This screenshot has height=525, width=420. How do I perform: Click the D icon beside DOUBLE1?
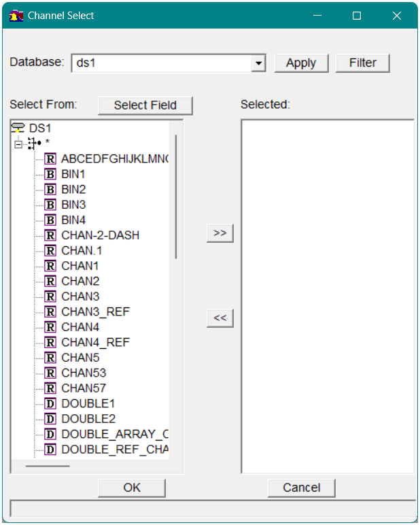point(50,403)
